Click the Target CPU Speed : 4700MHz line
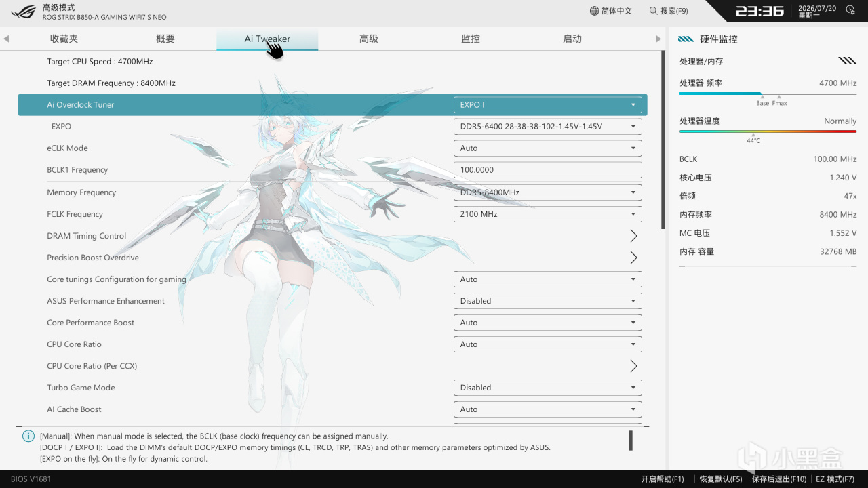This screenshot has width=868, height=488. (x=100, y=62)
